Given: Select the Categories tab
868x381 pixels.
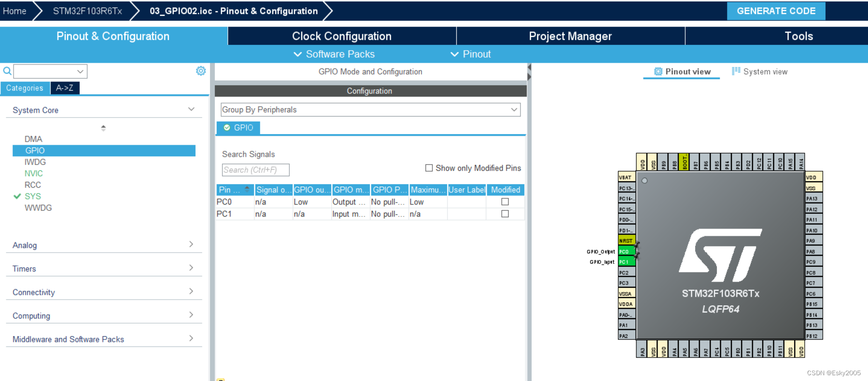Looking at the screenshot, I should [x=25, y=88].
